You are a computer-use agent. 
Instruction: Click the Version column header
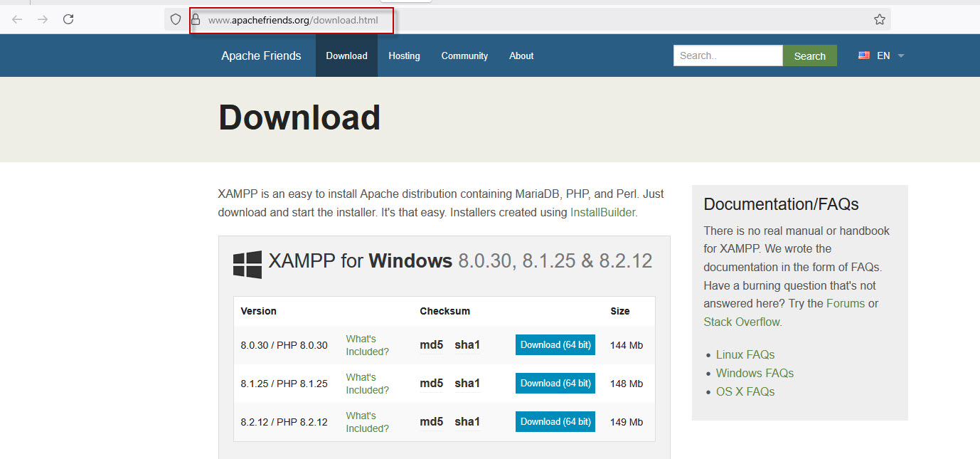pos(259,311)
